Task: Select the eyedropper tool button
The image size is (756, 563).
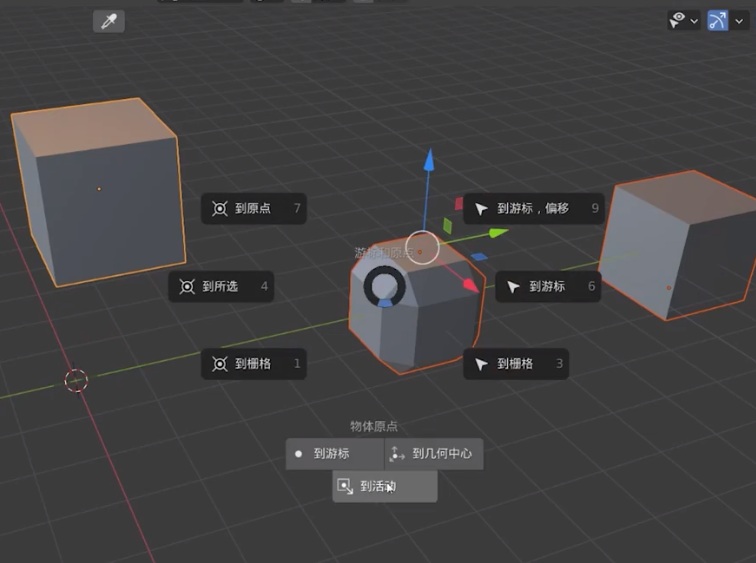Action: (109, 21)
